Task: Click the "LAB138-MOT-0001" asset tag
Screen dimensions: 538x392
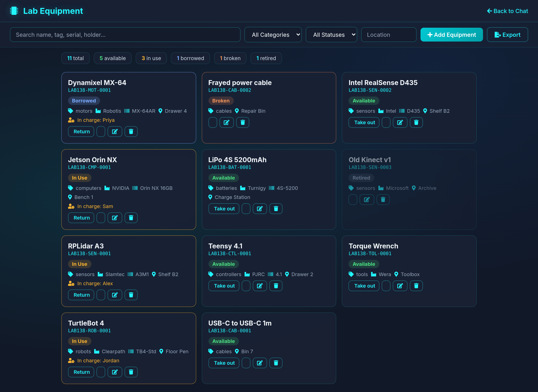Action: click(89, 90)
